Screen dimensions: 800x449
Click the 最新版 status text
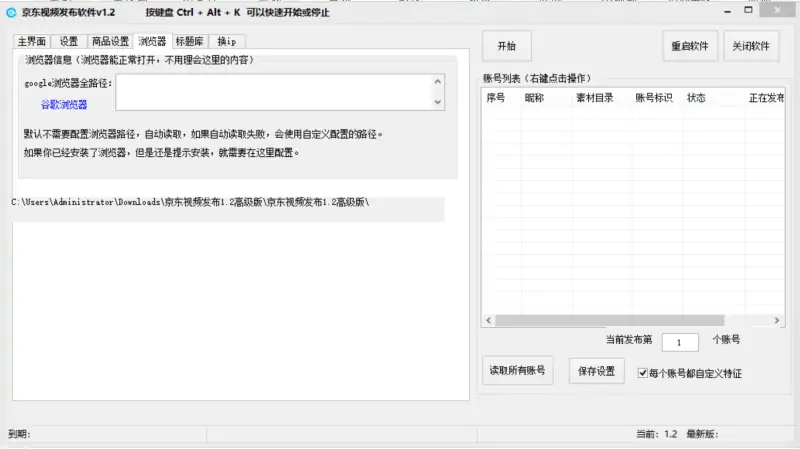pos(702,434)
